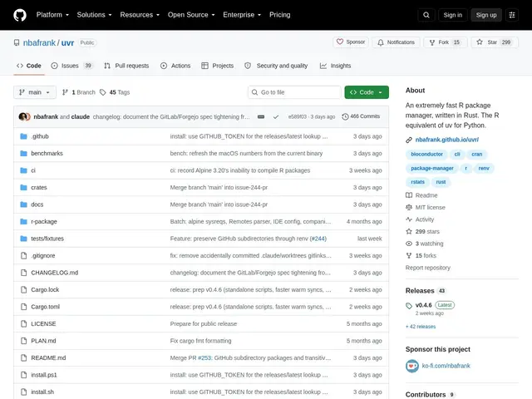The width and height of the screenshot is (532, 399).
Task: Open the search magnifier icon in header
Action: click(x=426, y=15)
